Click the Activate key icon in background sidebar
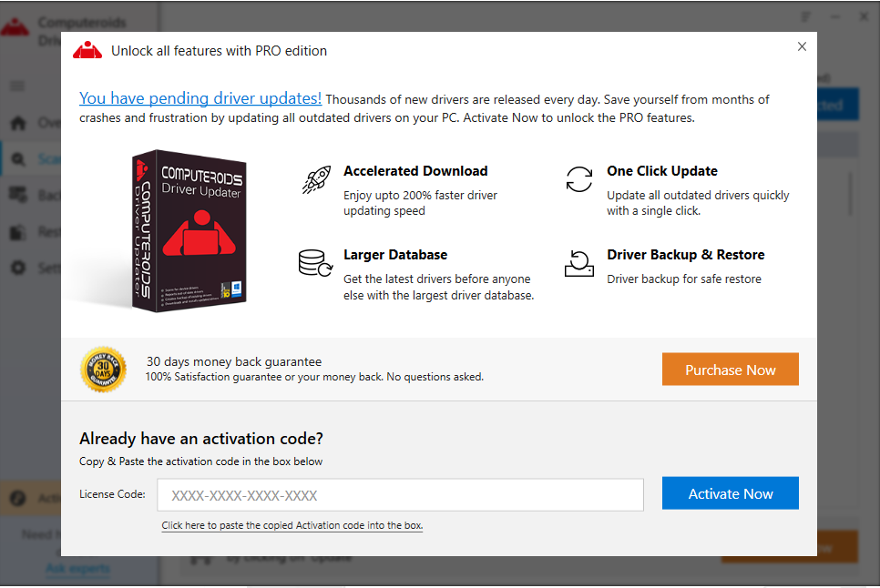 pyautogui.click(x=17, y=498)
